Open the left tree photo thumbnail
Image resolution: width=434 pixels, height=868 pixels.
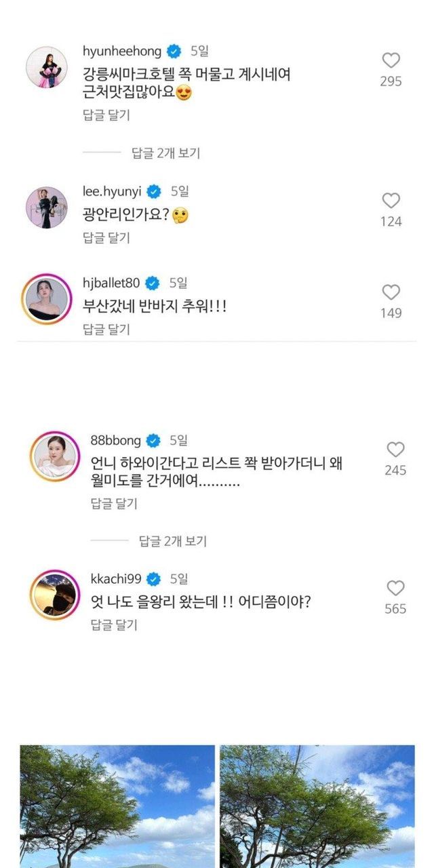(117, 806)
